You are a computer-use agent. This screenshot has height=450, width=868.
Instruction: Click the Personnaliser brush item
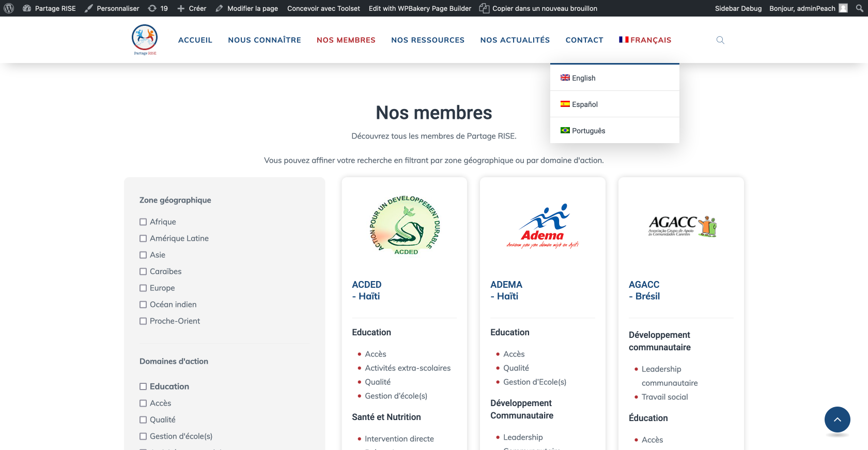(112, 8)
